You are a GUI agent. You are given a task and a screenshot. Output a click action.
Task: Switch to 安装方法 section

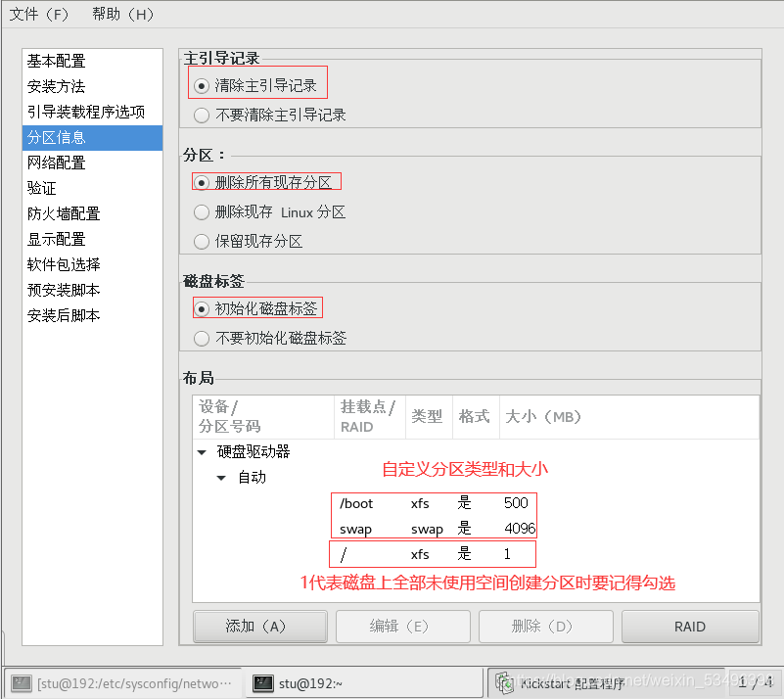93,86
